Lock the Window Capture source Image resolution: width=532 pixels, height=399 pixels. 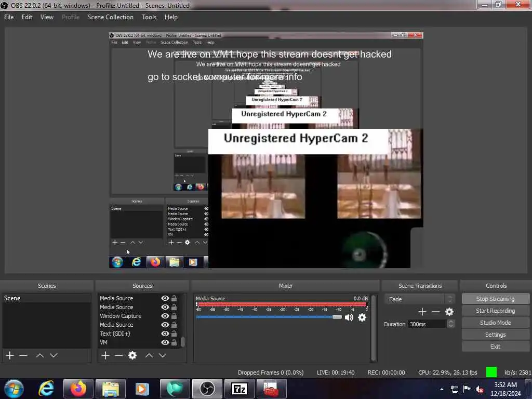pos(174,316)
